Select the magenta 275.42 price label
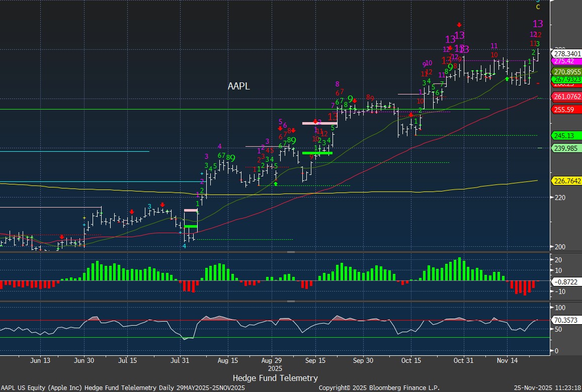 (x=563, y=61)
